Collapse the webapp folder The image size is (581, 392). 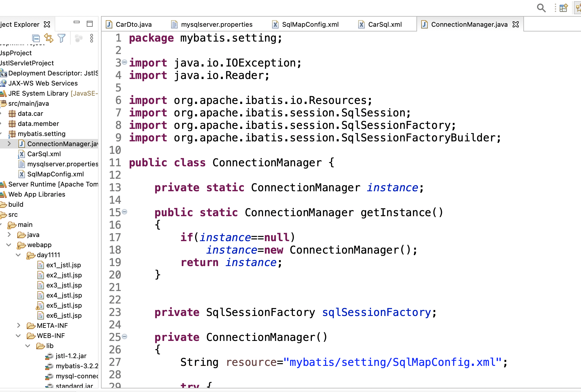[9, 245]
